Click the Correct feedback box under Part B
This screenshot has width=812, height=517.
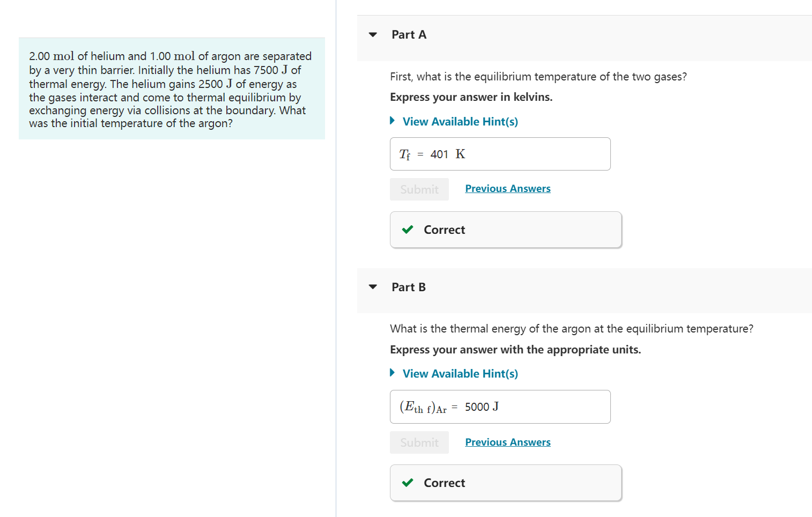coord(506,483)
